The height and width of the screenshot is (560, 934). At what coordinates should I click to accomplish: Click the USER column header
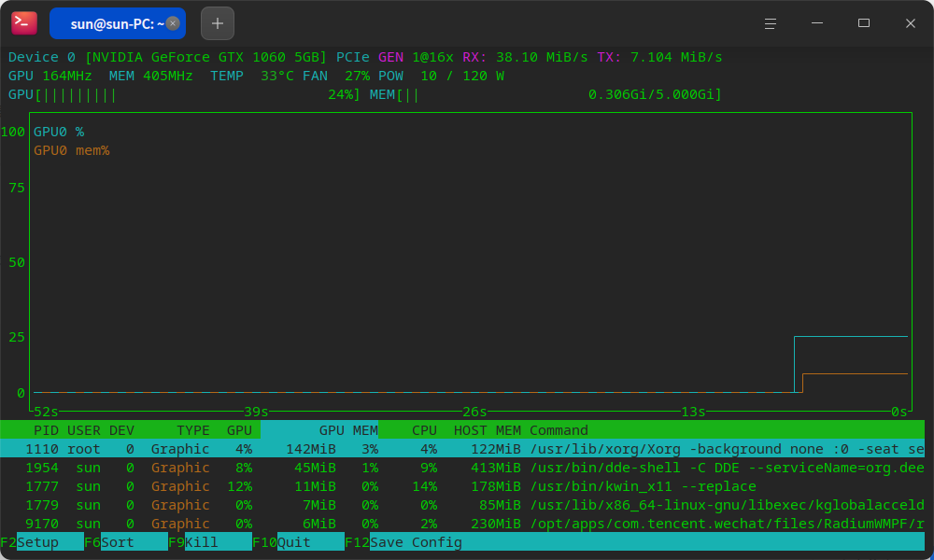84,430
